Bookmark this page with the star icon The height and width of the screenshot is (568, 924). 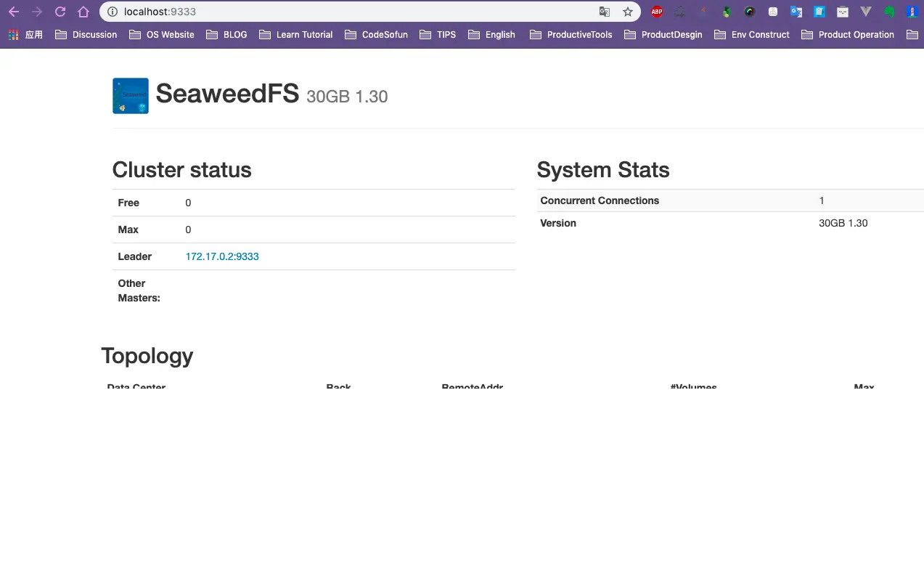[628, 12]
